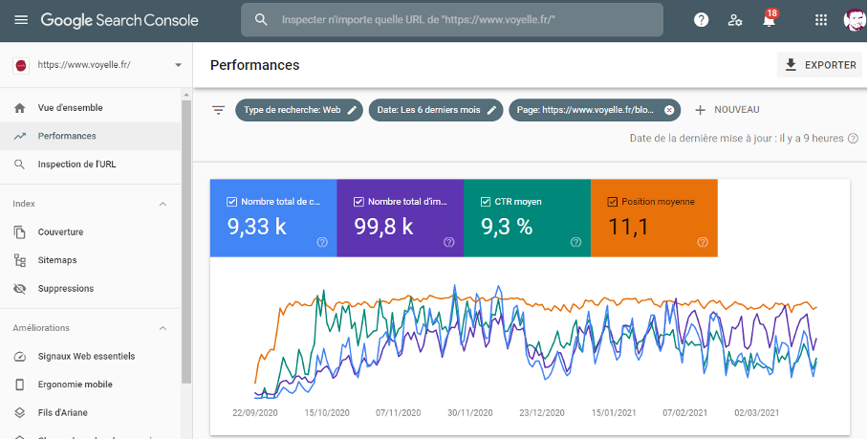The width and height of the screenshot is (868, 440).
Task: Toggle the CTR moyen metric checkbox
Action: pyautogui.click(x=485, y=202)
